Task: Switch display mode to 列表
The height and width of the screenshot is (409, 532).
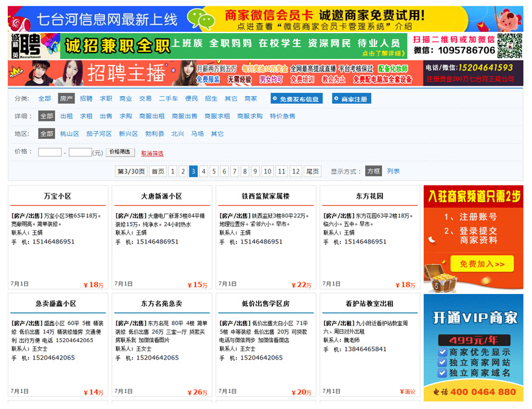Action: [393, 171]
